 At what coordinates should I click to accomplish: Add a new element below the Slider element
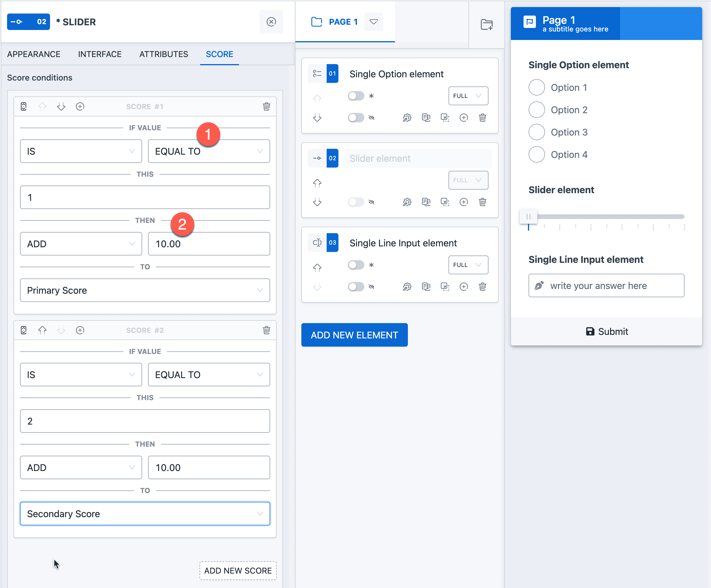coord(464,202)
